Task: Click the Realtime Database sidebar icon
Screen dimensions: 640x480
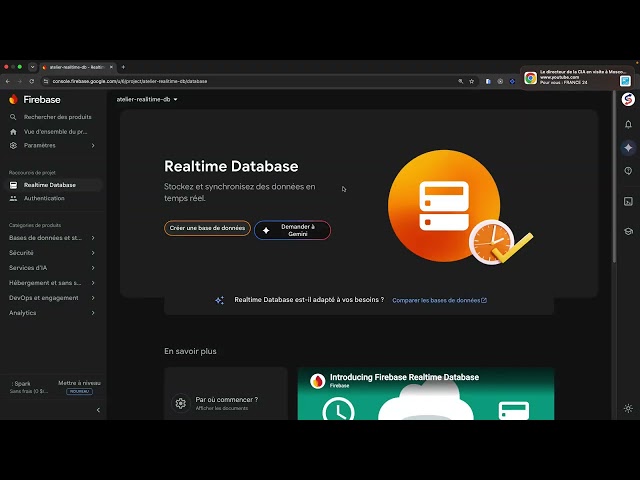Action: pos(13,185)
